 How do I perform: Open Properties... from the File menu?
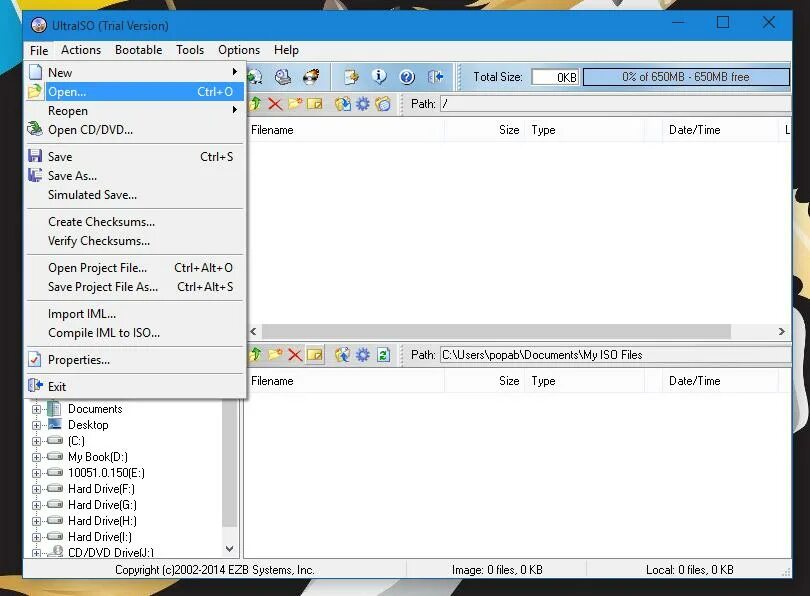pyautogui.click(x=134, y=359)
